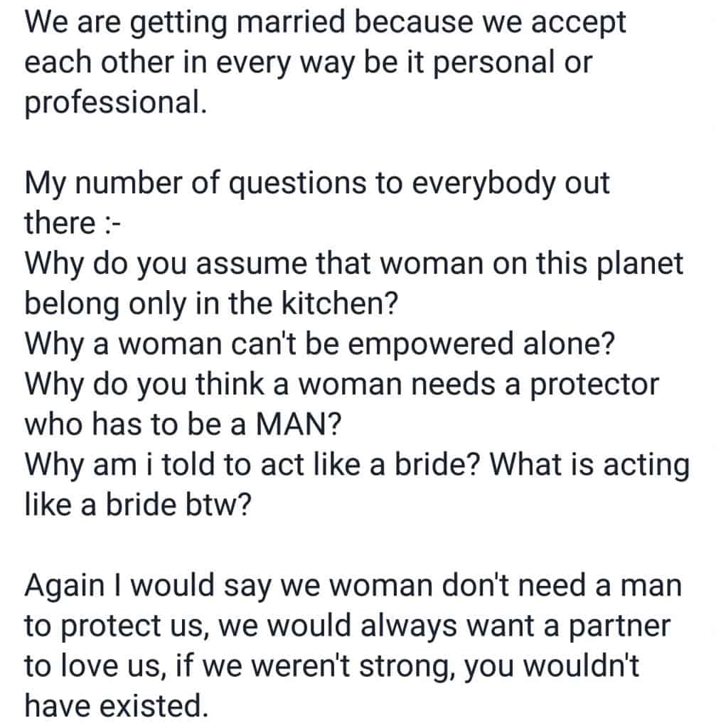Select the word 'professional.'

(x=115, y=104)
